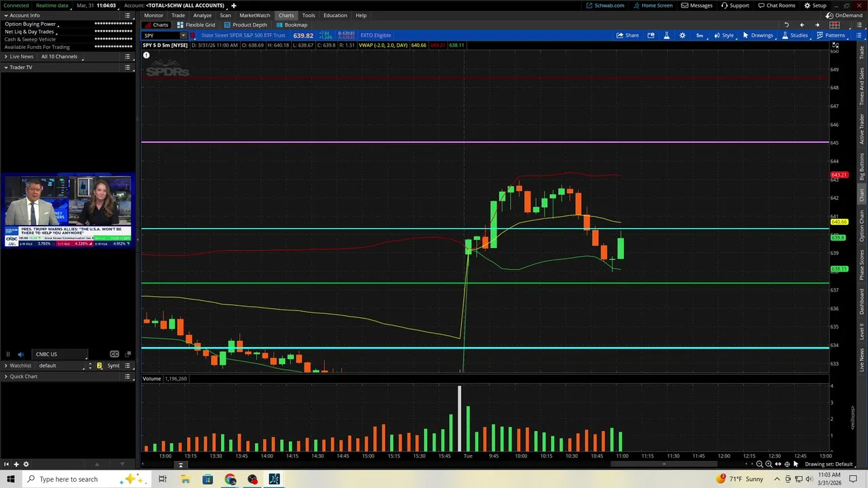Open the Style menu

pos(724,35)
